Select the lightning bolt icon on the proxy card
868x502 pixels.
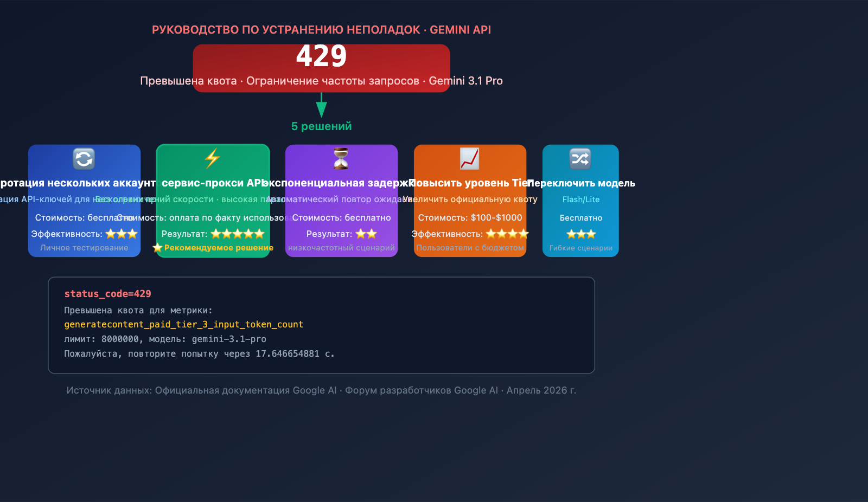coord(213,159)
